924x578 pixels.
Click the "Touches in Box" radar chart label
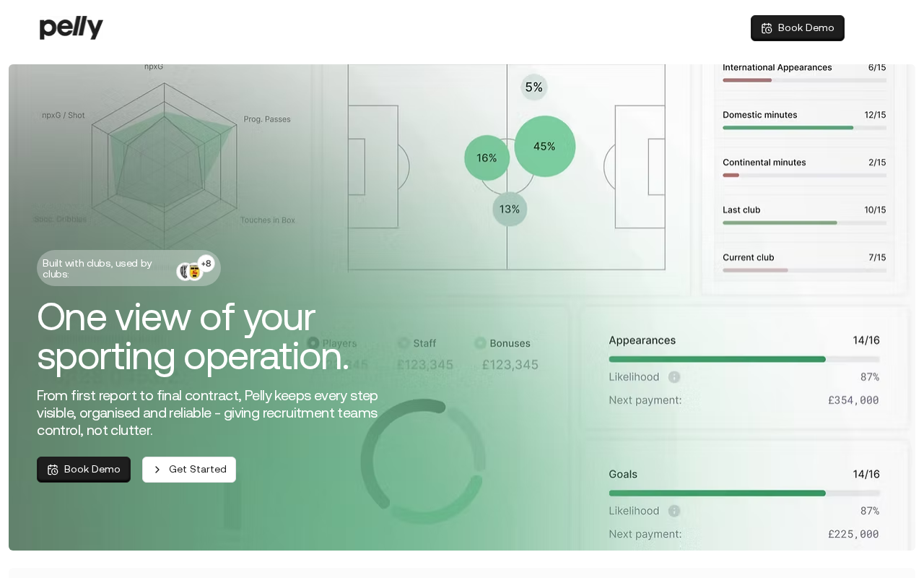point(268,220)
